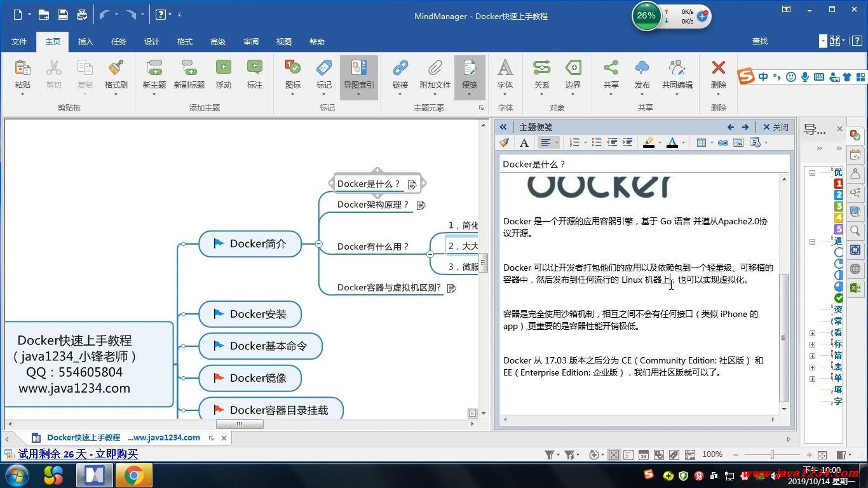Insert hyperlink in the notes toolbar
The height and width of the screenshot is (488, 868).
[x=722, y=143]
